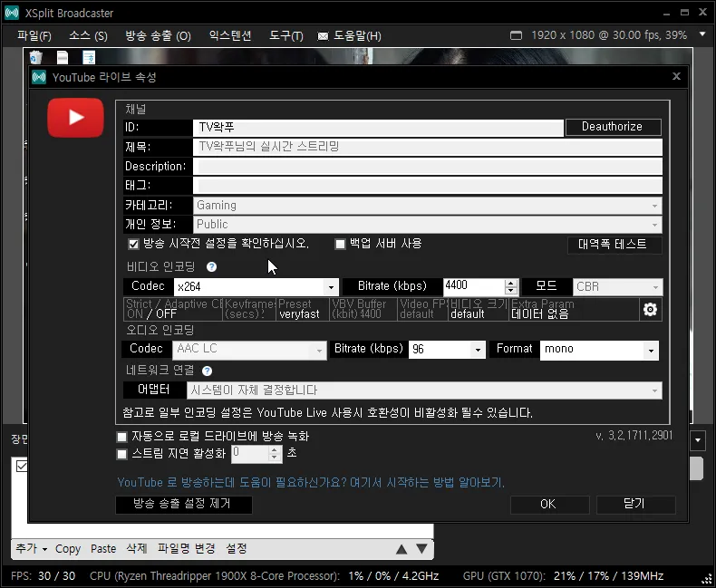Enable 스트림 지연 활성화 checkbox

[122, 454]
